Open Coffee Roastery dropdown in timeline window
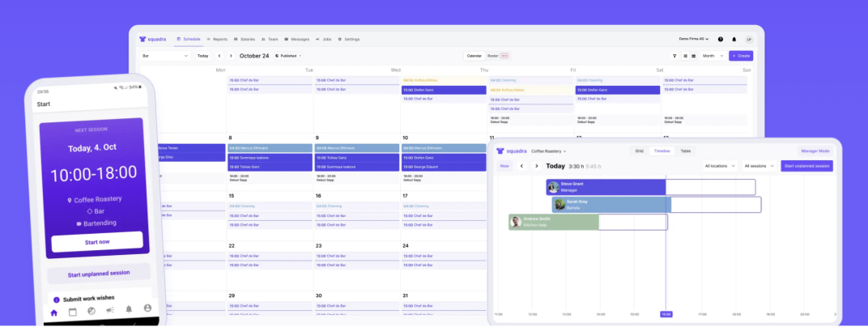 click(549, 151)
